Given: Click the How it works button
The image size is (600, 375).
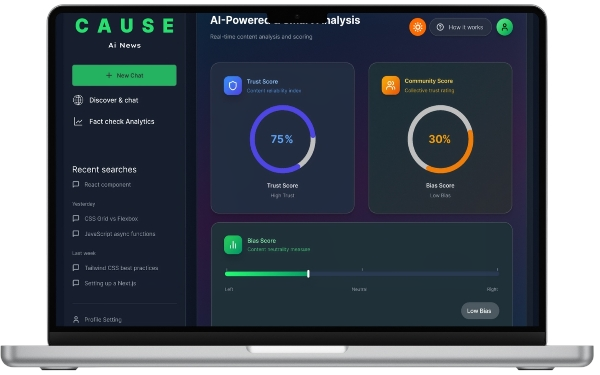Looking at the screenshot, I should tap(460, 27).
